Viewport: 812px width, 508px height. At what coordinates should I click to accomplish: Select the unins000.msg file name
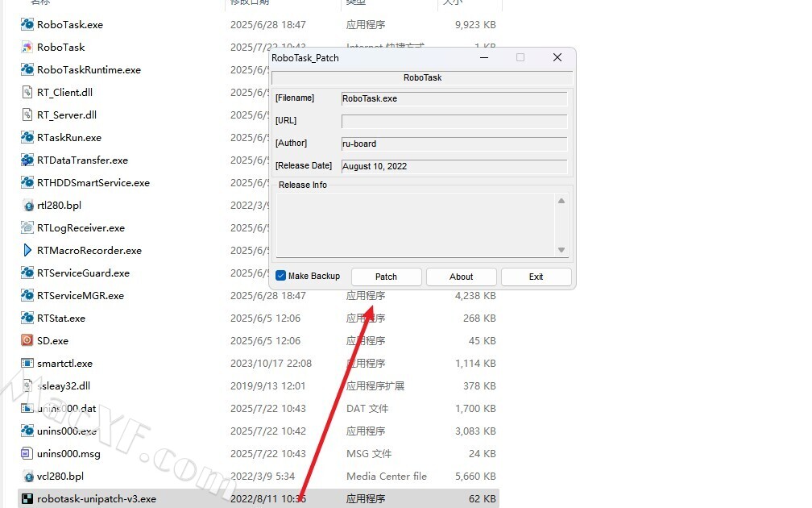[69, 453]
